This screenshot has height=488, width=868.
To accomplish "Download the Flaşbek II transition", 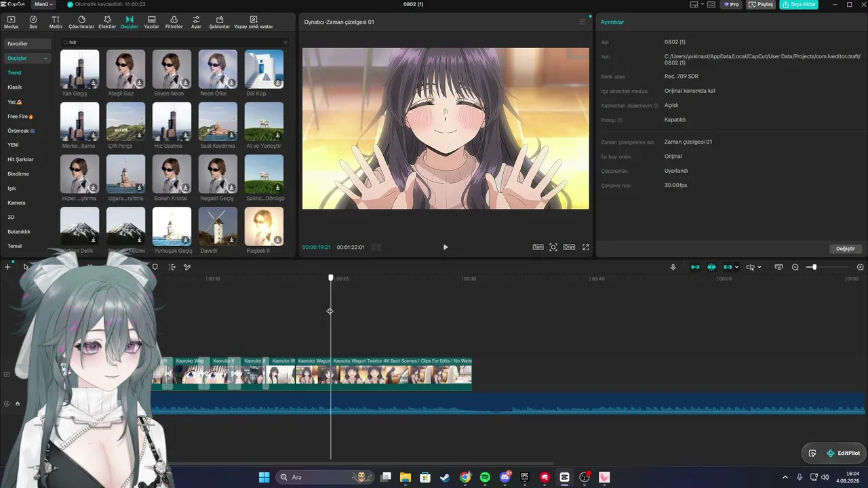I will (x=278, y=240).
